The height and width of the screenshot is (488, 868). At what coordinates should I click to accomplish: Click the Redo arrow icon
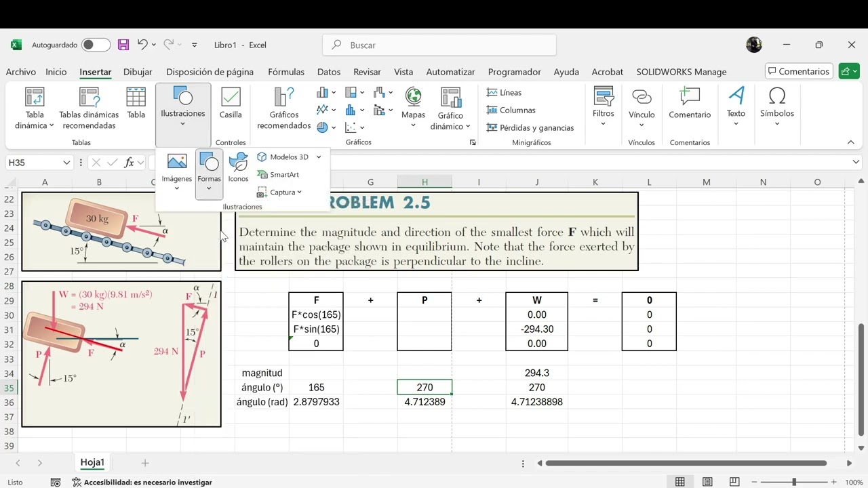click(x=168, y=45)
